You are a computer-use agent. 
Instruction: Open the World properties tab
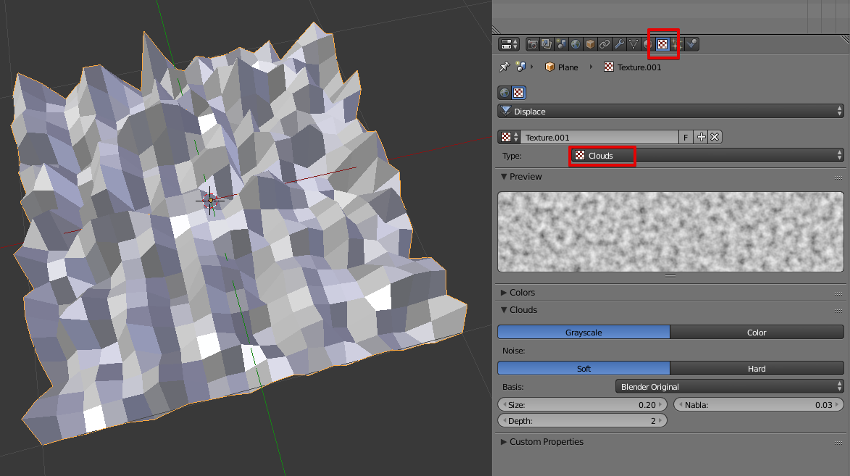(x=576, y=44)
